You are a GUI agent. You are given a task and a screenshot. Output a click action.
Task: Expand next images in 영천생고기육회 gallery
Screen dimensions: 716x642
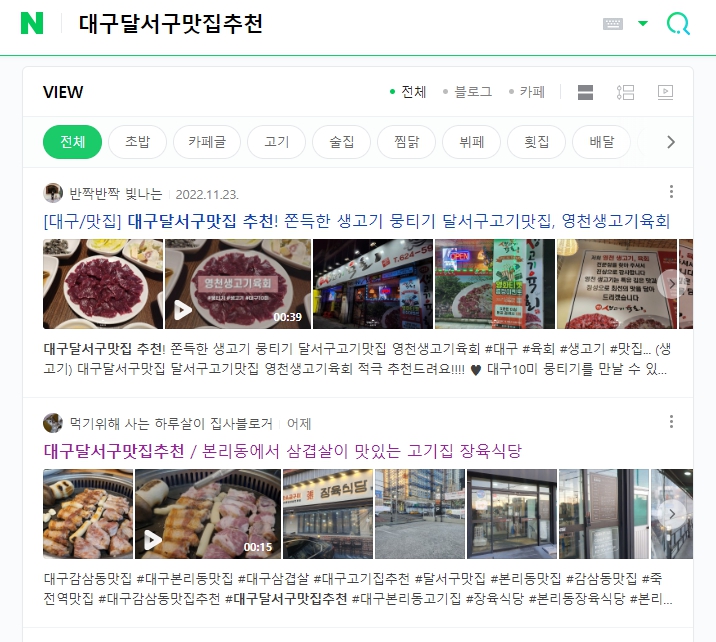(671, 284)
